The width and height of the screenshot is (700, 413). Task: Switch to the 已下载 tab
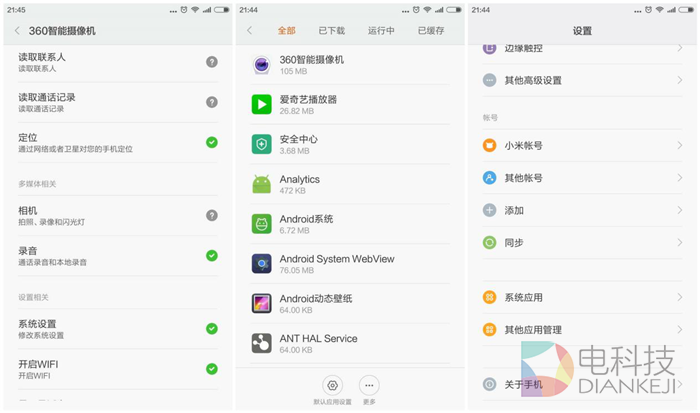coord(332,30)
